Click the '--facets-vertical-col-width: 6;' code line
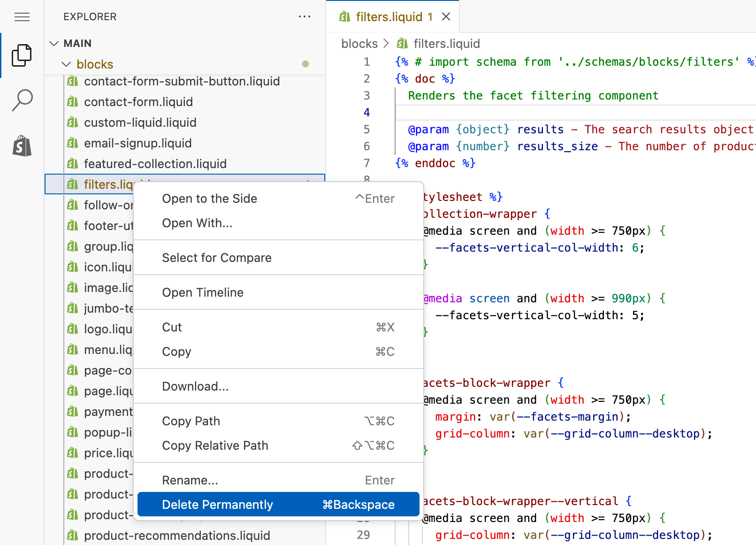756x545 pixels. pos(540,248)
